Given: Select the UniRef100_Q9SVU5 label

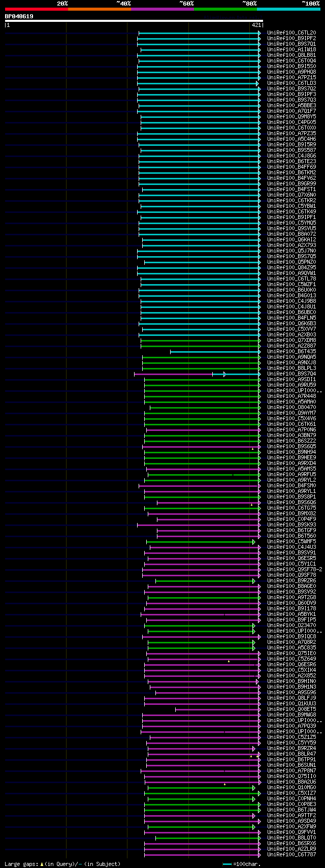Looking at the screenshot, I should (291, 229).
